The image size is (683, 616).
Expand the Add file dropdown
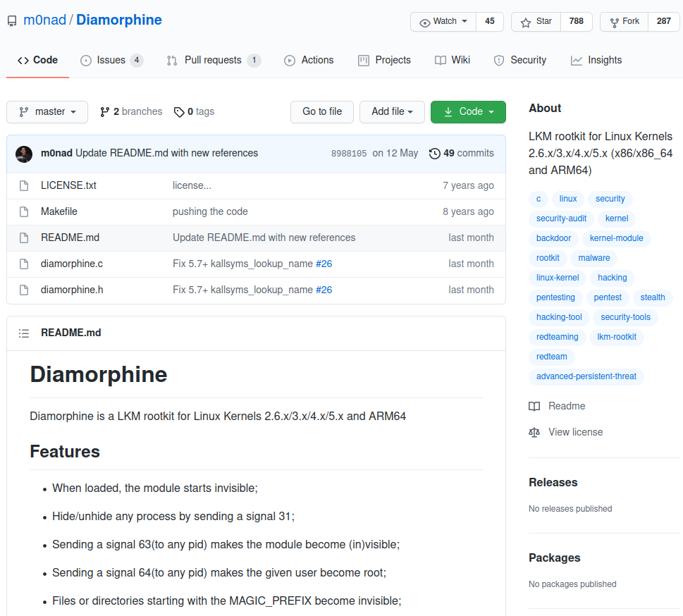[x=392, y=112]
